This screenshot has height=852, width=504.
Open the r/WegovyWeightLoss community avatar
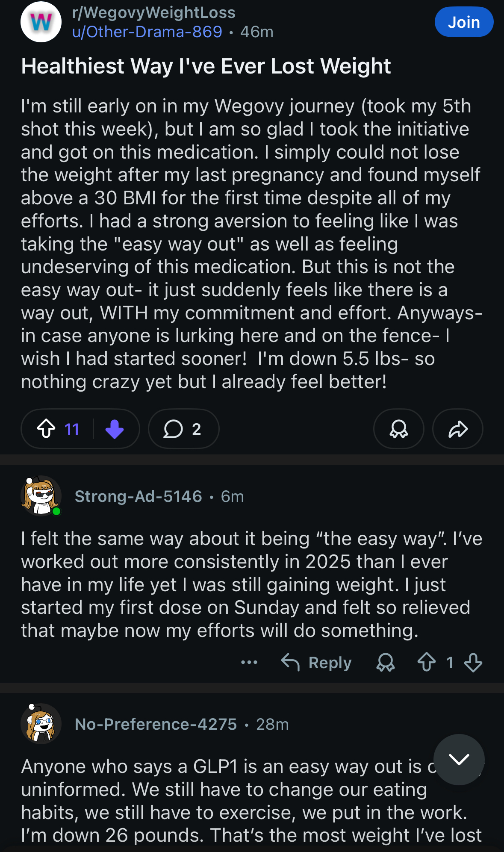[x=41, y=22]
